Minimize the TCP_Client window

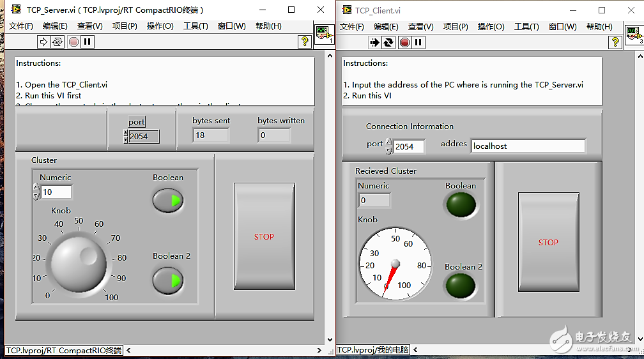(x=573, y=10)
